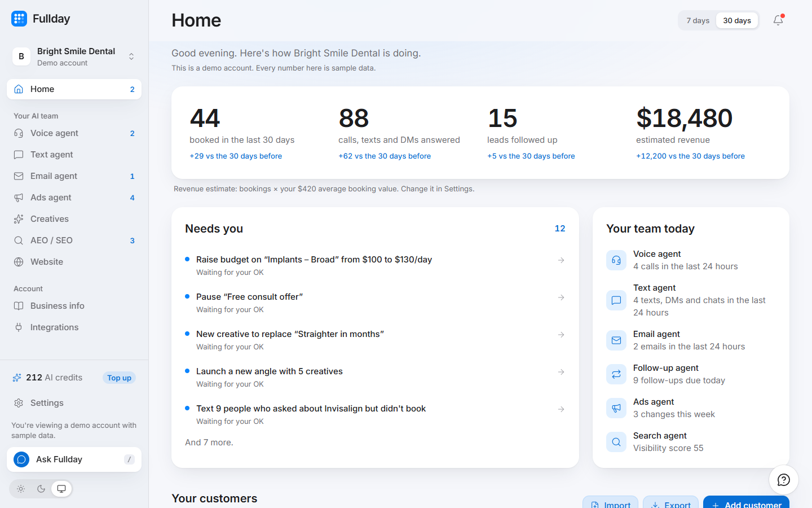Open arrow for Pause Free consult offer
The width and height of the screenshot is (812, 508).
[x=561, y=297]
